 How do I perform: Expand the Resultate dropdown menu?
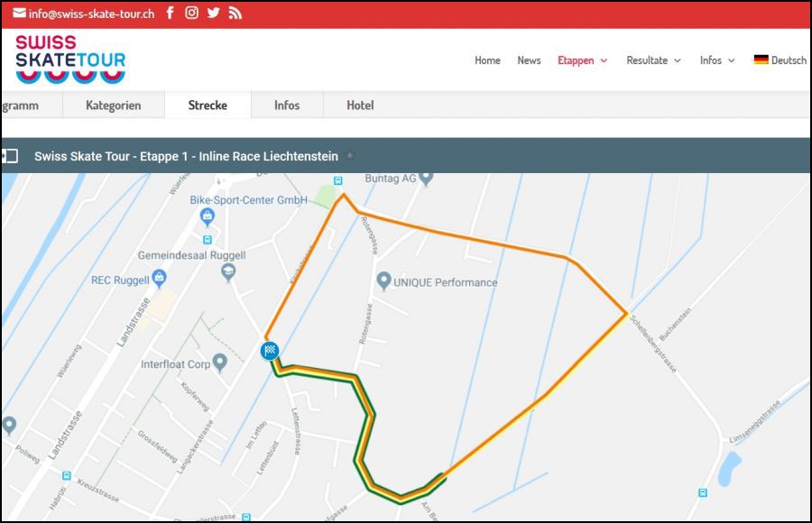pyautogui.click(x=653, y=60)
